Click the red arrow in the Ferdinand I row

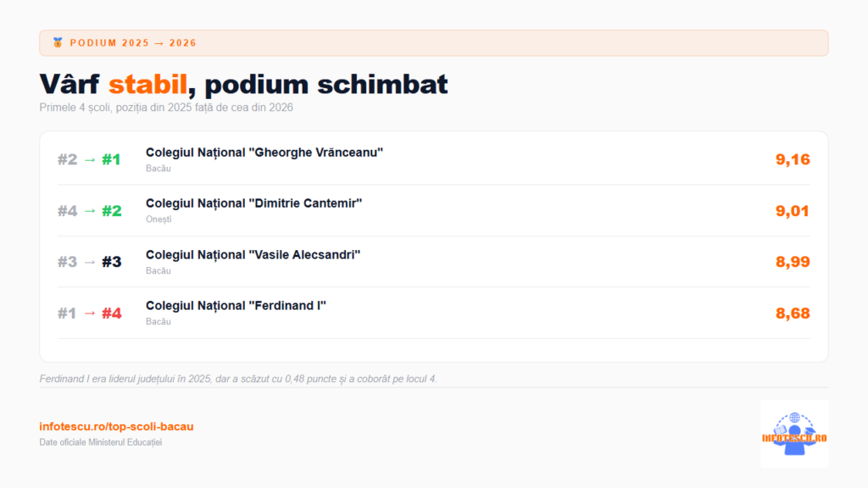point(90,313)
